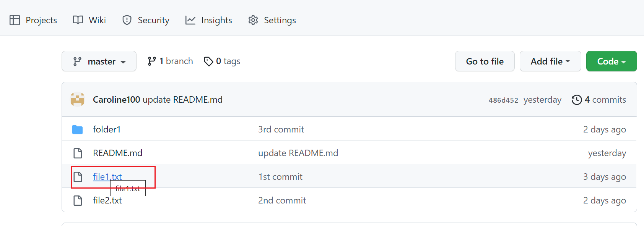The width and height of the screenshot is (644, 226).
Task: Click the commits history clock icon
Action: [577, 100]
